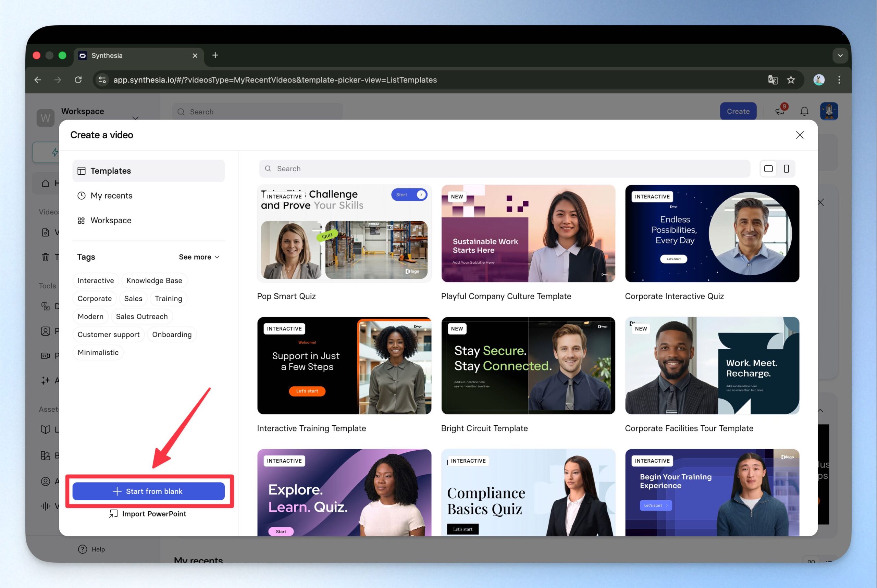
Task: Open a new browser tab
Action: [215, 55]
